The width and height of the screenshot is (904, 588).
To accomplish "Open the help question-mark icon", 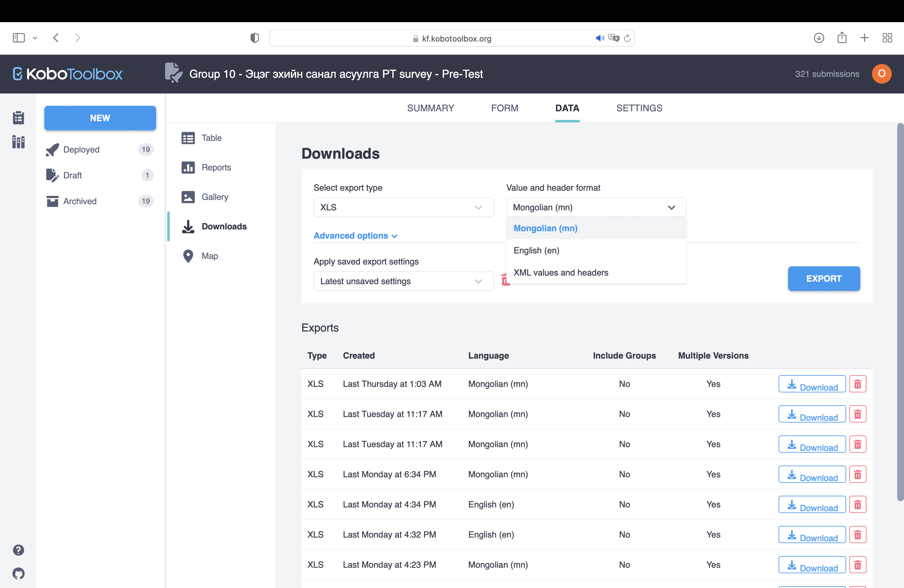I will click(18, 550).
